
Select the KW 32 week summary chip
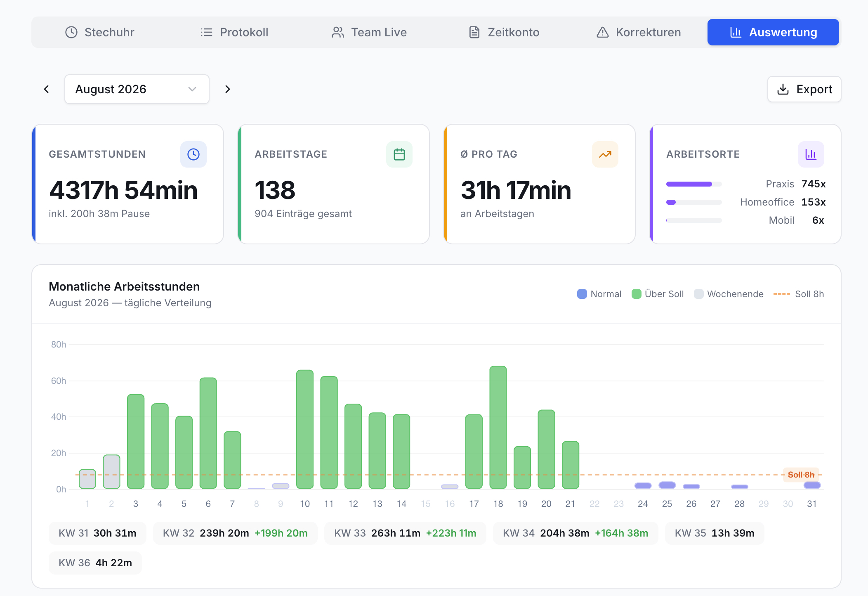tap(235, 533)
